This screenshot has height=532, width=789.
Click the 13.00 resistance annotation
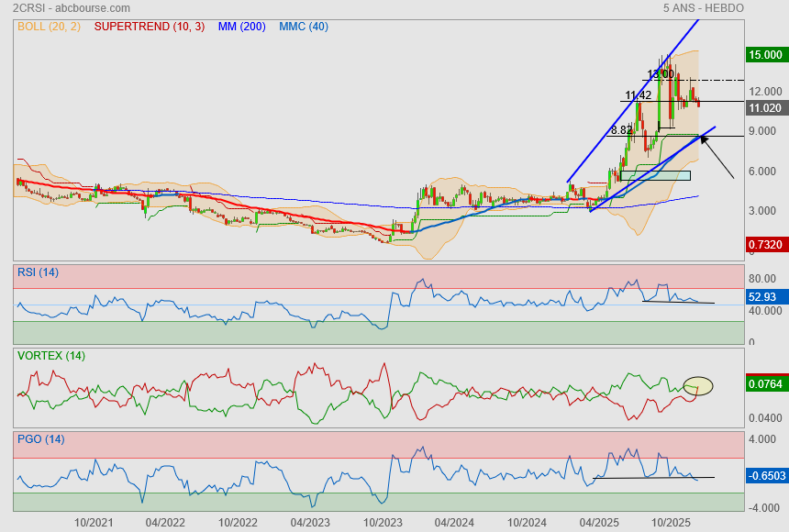661,74
